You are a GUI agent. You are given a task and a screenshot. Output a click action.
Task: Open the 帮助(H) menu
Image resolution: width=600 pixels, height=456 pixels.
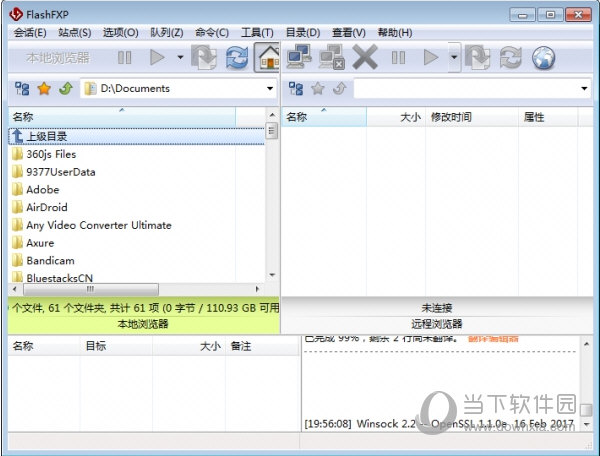click(x=395, y=33)
